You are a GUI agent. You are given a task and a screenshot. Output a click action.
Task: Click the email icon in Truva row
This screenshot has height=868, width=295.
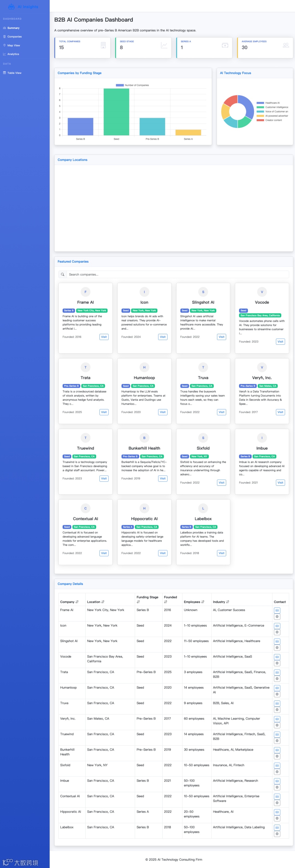(277, 703)
